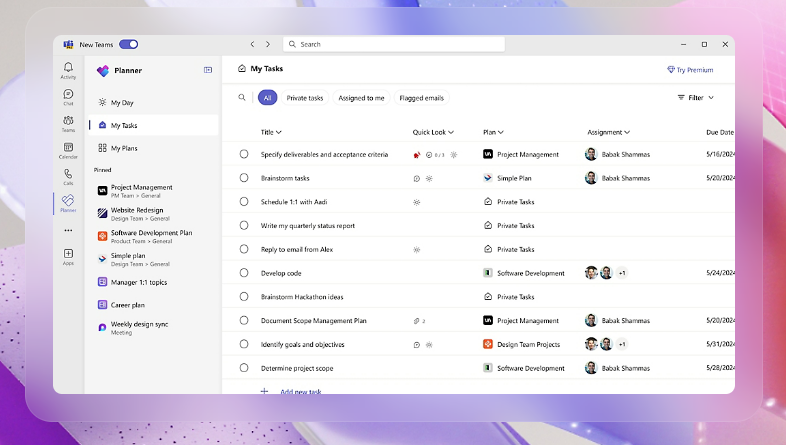Click the Manager 1:1 topics icon
The image size is (786, 445).
point(102,282)
